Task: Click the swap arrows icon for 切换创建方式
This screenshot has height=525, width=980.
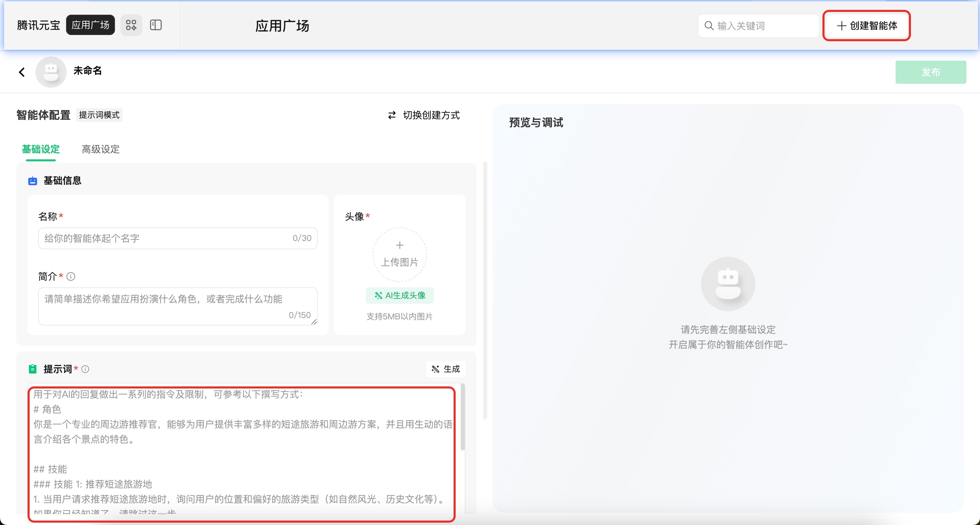Action: point(392,115)
